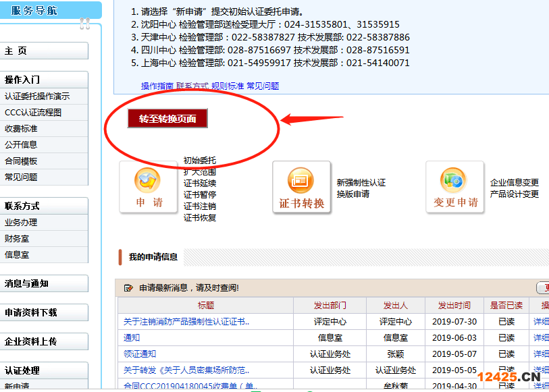549x392 pixels.
Task: Select CCC认证流程图 in sidebar
Action: coord(33,113)
